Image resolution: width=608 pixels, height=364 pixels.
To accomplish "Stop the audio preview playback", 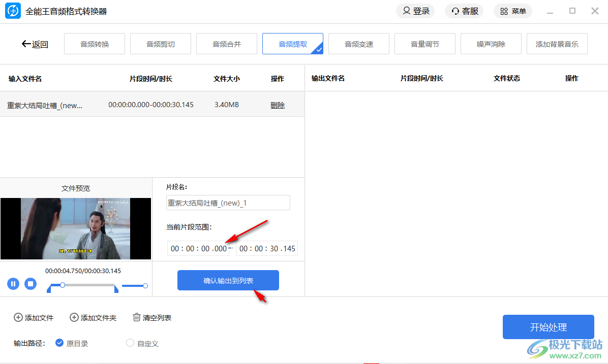I will [x=31, y=284].
